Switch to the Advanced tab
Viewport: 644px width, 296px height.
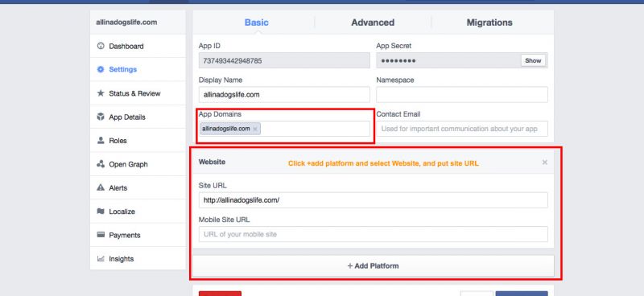tap(373, 23)
